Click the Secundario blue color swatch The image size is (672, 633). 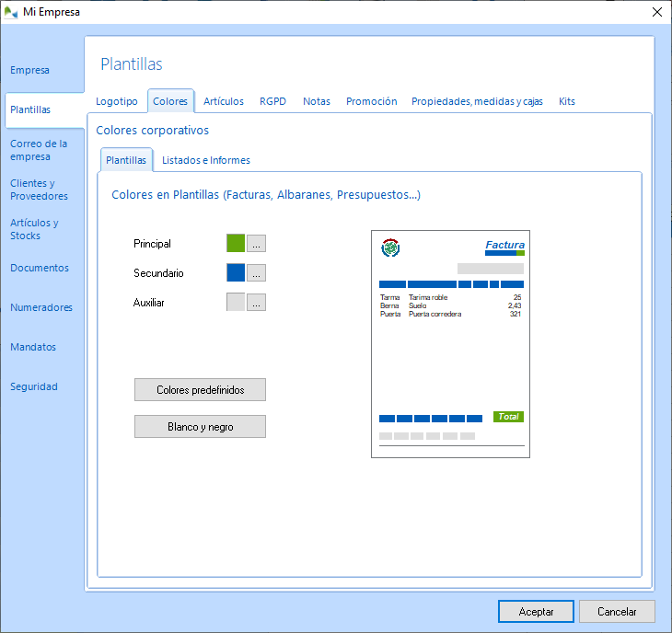(x=236, y=273)
